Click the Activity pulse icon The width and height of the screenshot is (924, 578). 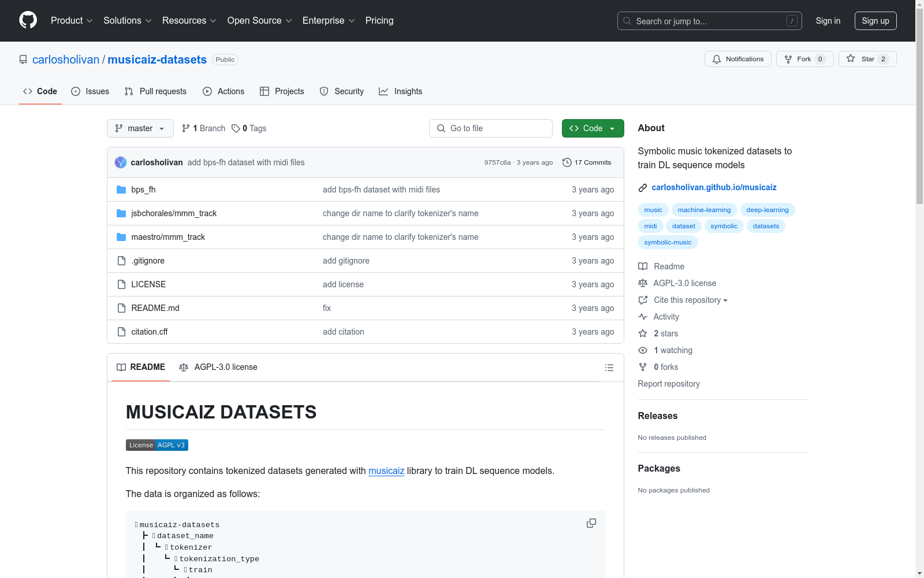pyautogui.click(x=643, y=317)
